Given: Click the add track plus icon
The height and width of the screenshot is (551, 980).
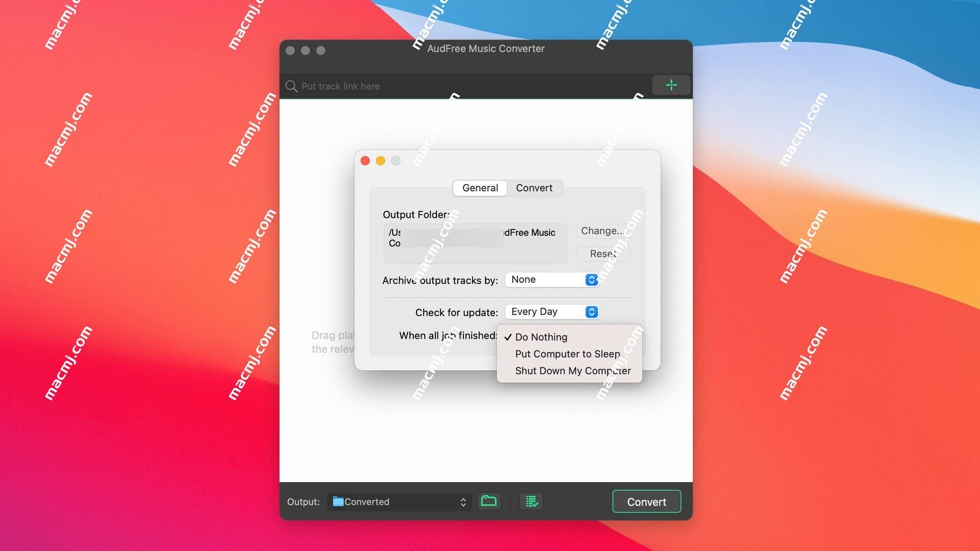Looking at the screenshot, I should click(x=670, y=86).
